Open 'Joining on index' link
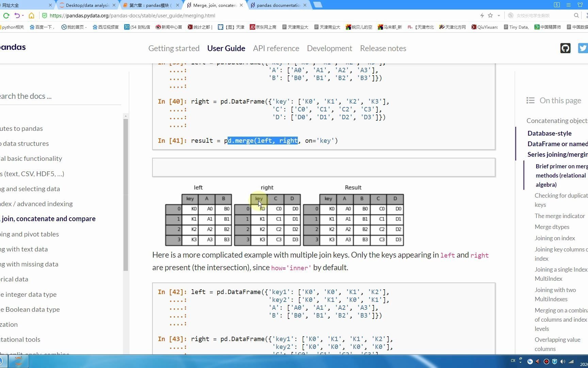The height and width of the screenshot is (368, 588). pyautogui.click(x=555, y=238)
